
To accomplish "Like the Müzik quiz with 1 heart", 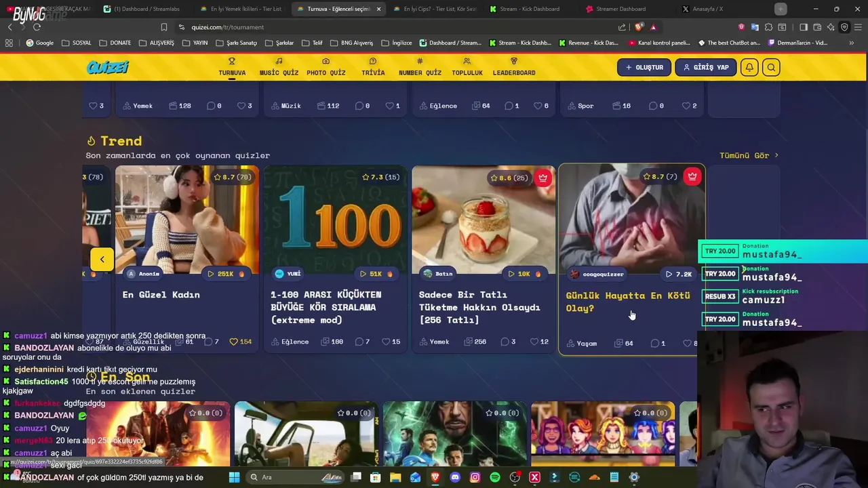I will (x=389, y=106).
